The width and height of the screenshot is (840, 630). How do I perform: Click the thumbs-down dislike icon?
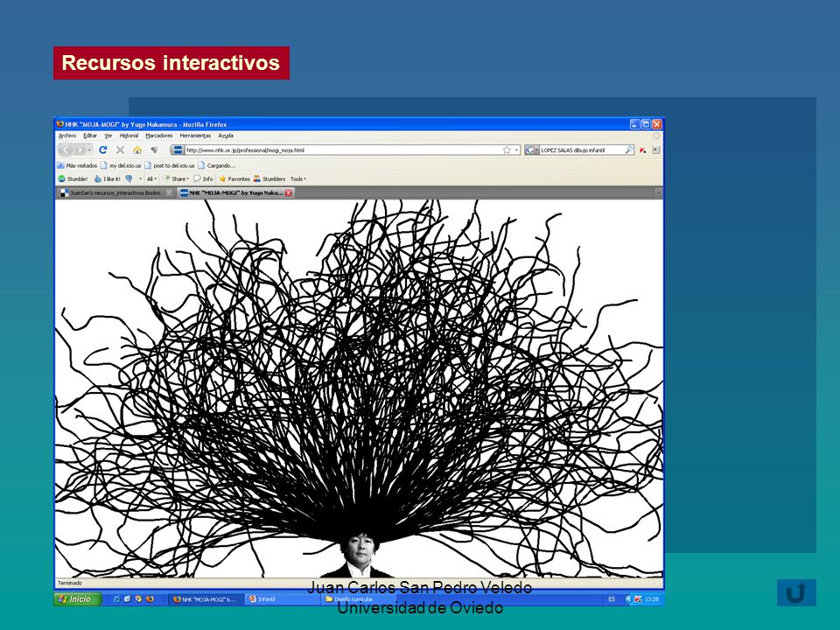(129, 178)
